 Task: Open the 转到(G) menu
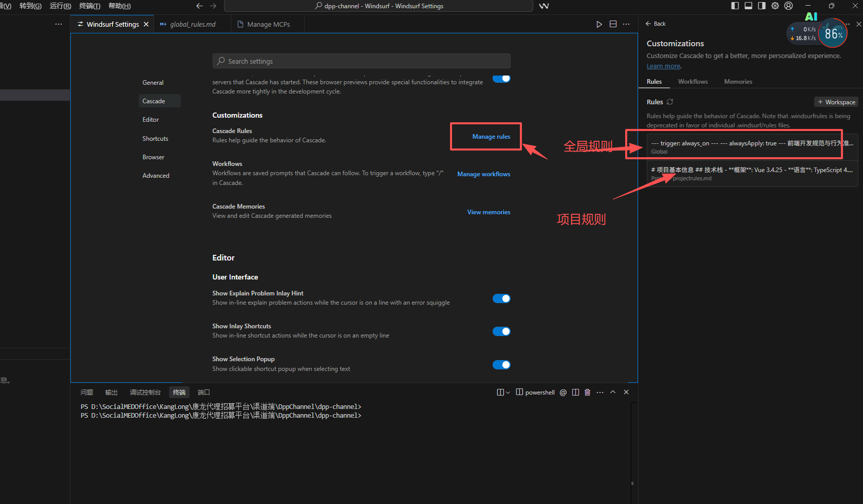(30, 6)
